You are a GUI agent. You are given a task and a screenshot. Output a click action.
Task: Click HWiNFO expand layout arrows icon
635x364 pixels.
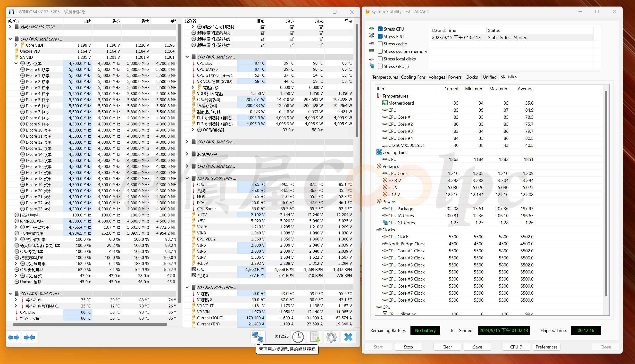tap(14, 337)
